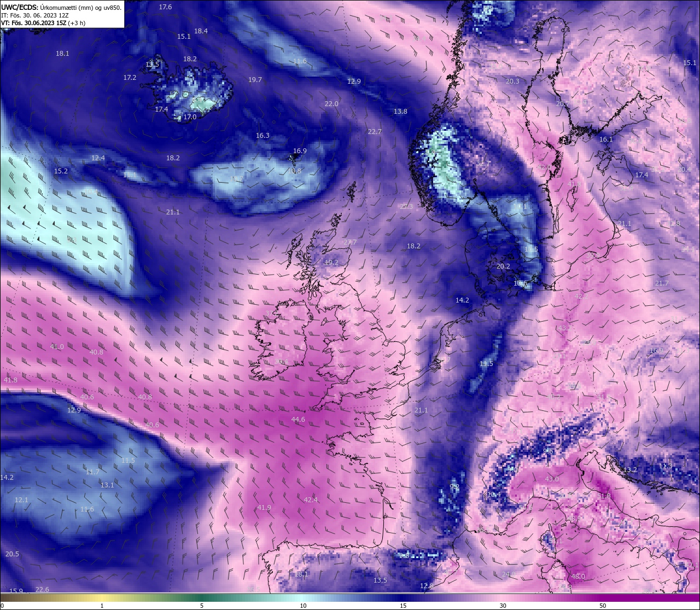Click the map value "22.0"
Image resolution: width=700 pixels, height=610 pixels.
pyautogui.click(x=331, y=104)
